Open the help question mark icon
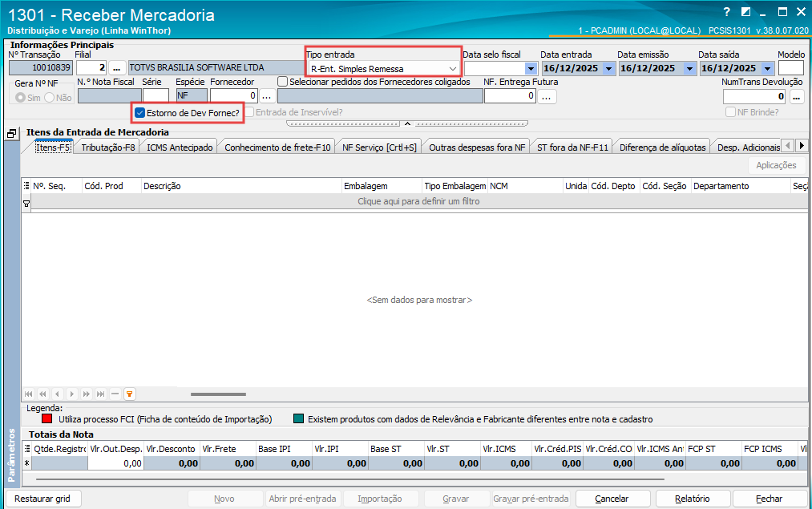The image size is (812, 509). pos(726,12)
